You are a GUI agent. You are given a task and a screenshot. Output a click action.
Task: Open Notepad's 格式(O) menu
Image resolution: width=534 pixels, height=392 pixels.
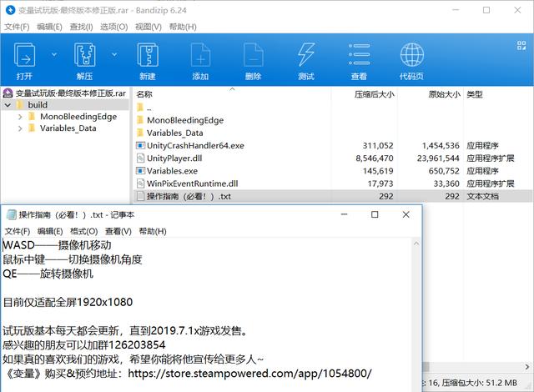pyautogui.click(x=84, y=231)
